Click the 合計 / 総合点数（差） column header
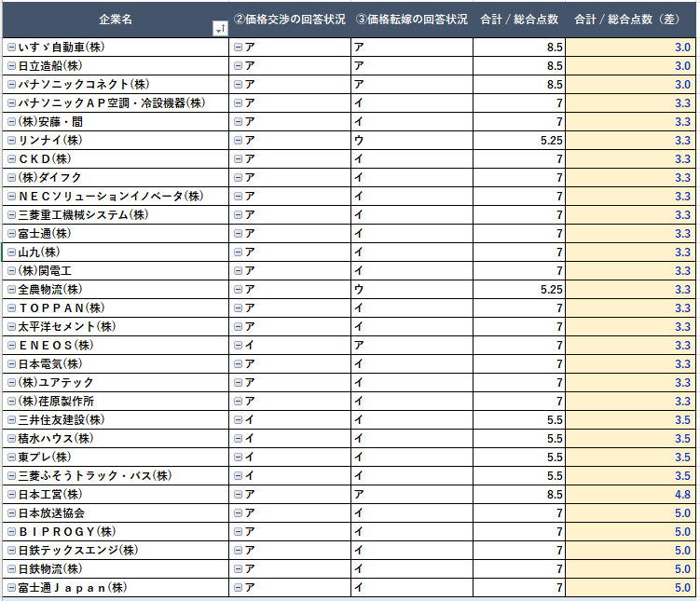 point(630,20)
